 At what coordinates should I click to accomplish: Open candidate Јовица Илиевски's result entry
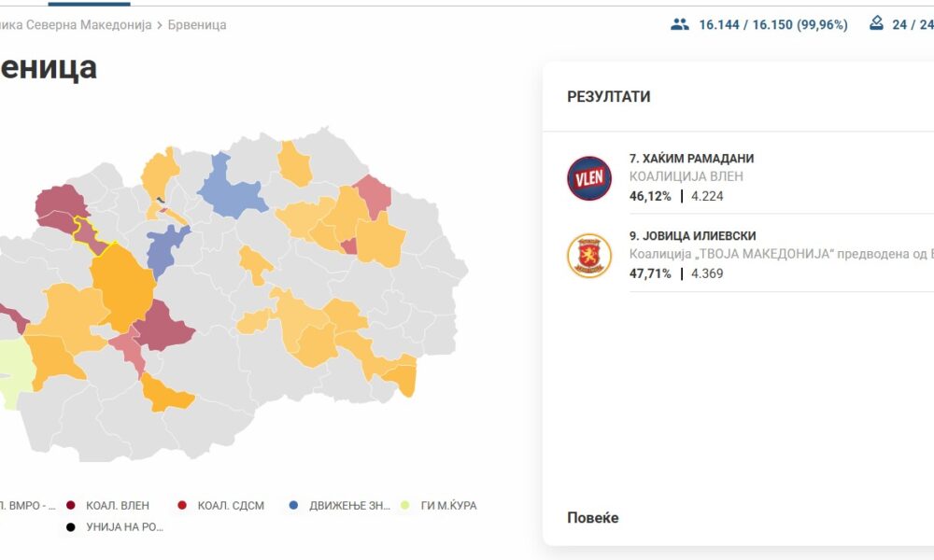[692, 236]
